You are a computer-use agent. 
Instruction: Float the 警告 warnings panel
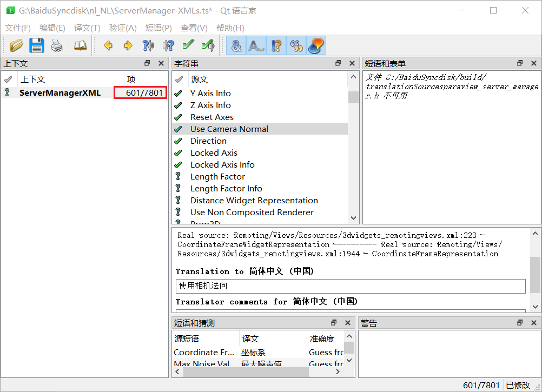[520, 323]
